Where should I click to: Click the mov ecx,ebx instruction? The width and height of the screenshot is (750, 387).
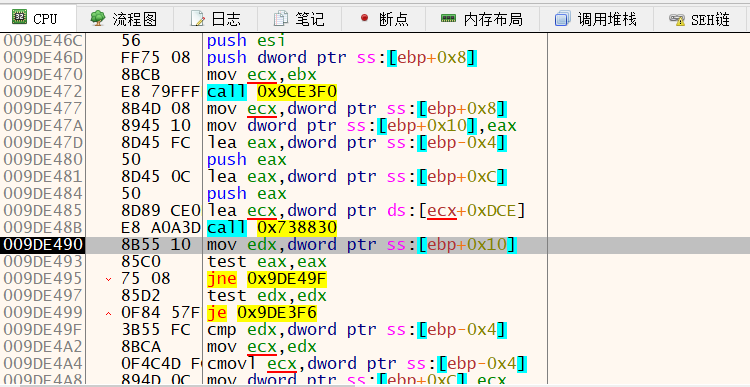point(262,75)
